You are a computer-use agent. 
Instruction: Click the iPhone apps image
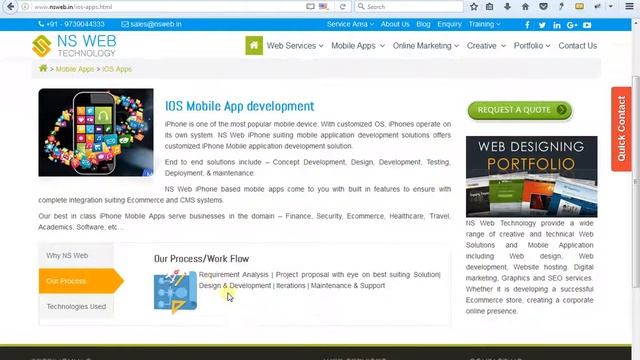point(96,132)
